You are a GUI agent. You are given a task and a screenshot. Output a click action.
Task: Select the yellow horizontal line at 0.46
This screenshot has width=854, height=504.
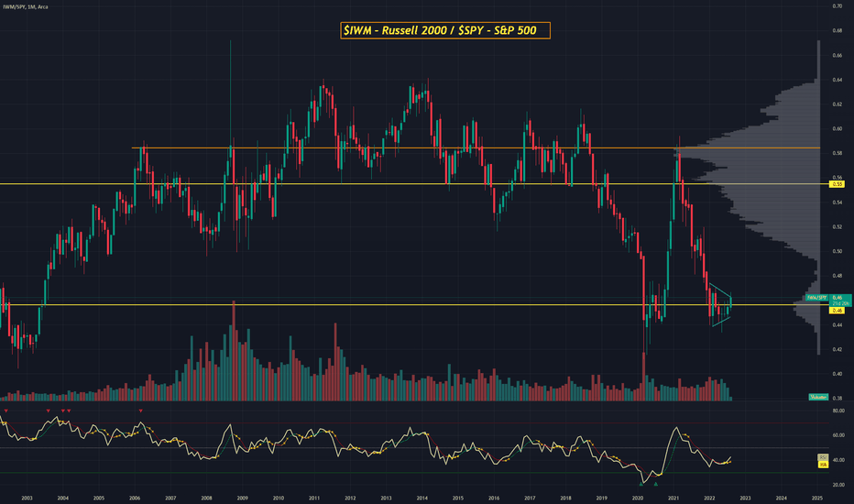tap(414, 304)
